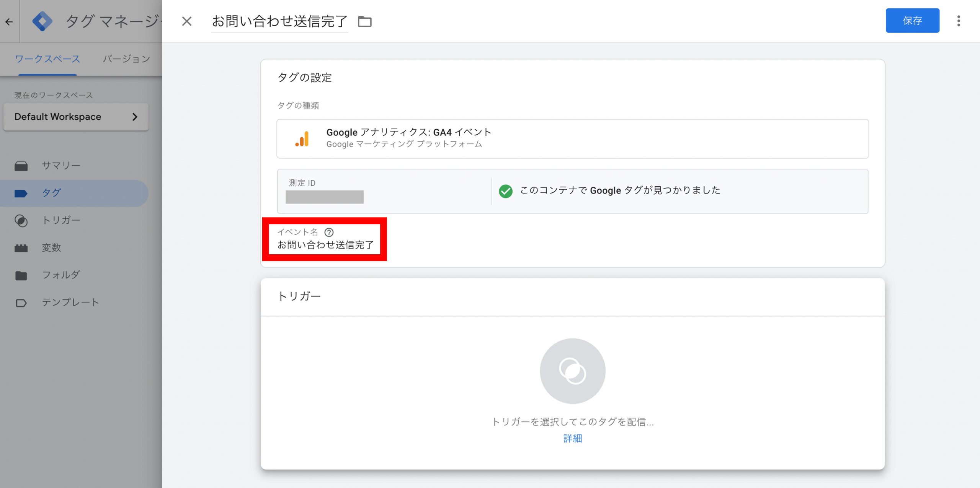Click the トリガーを選択してこのタグを配信 text
This screenshot has width=980, height=488.
coord(573,422)
